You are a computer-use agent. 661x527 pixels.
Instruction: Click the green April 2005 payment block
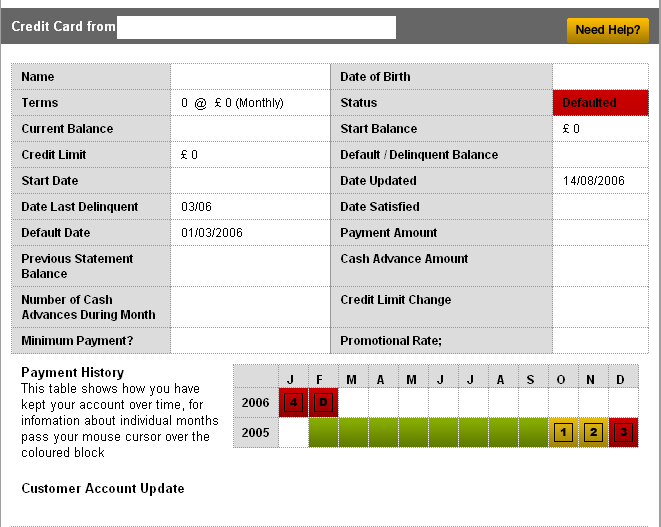[x=383, y=433]
